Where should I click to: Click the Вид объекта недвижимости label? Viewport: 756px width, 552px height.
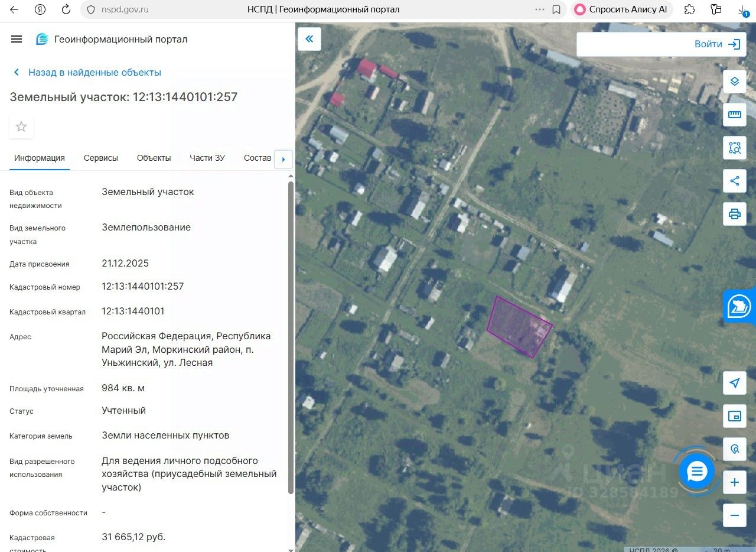click(35, 199)
